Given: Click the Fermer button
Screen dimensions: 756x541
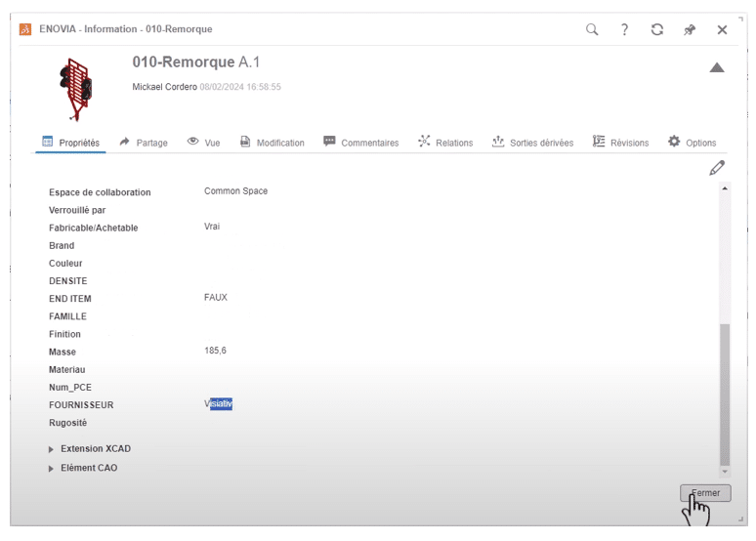Looking at the screenshot, I should tap(705, 493).
